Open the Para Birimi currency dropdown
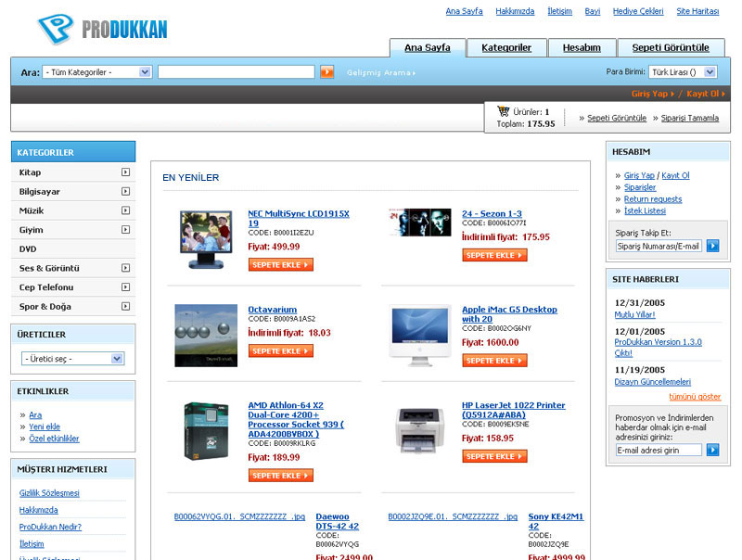Screen dimensions: 742x560 (x=683, y=72)
